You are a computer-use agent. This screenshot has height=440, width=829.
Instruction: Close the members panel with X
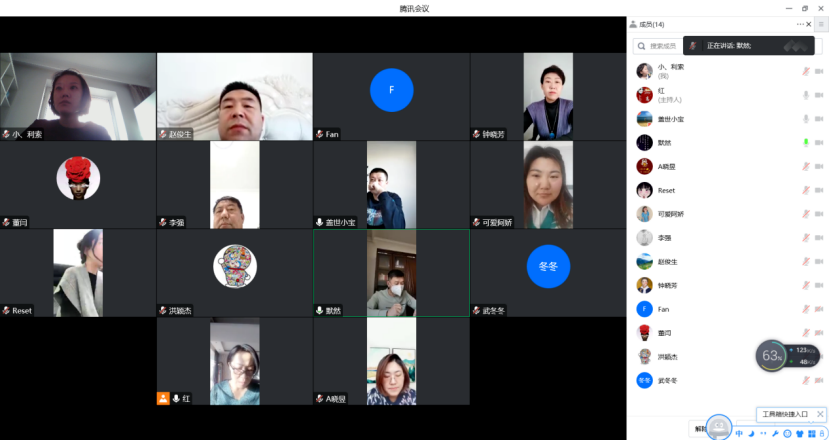click(810, 24)
